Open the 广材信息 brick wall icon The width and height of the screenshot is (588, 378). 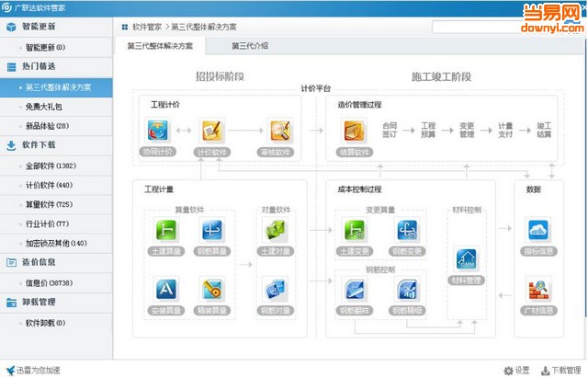538,289
